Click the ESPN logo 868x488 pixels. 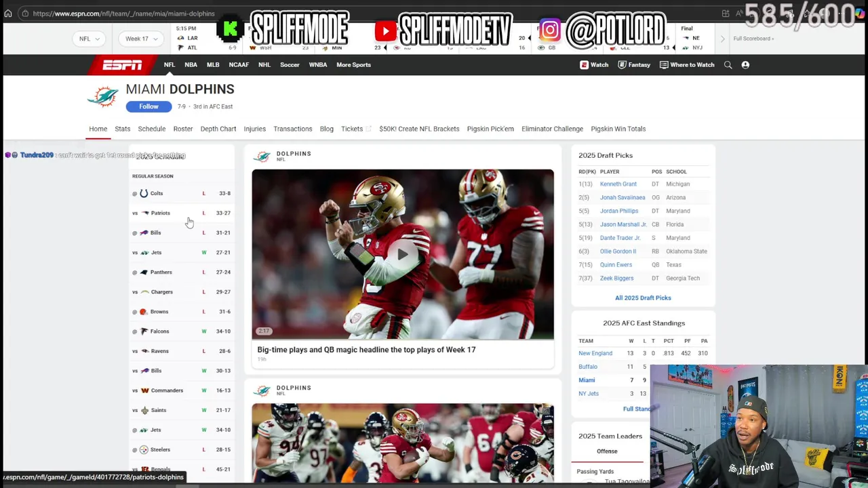click(x=122, y=65)
